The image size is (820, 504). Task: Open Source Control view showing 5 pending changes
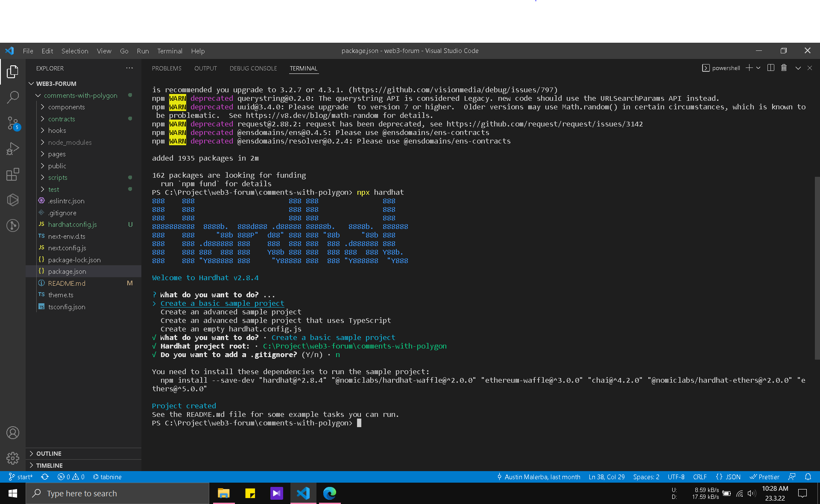coord(12,123)
